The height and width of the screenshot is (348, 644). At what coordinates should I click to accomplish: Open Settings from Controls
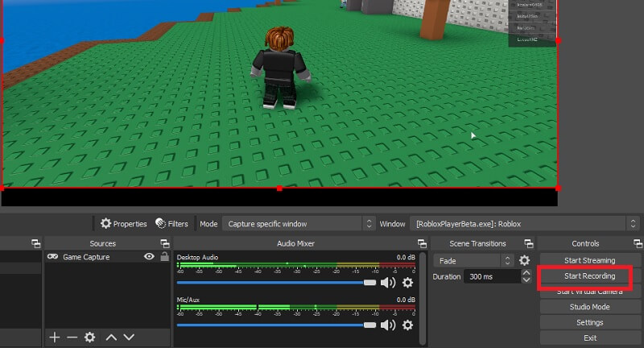(x=590, y=322)
